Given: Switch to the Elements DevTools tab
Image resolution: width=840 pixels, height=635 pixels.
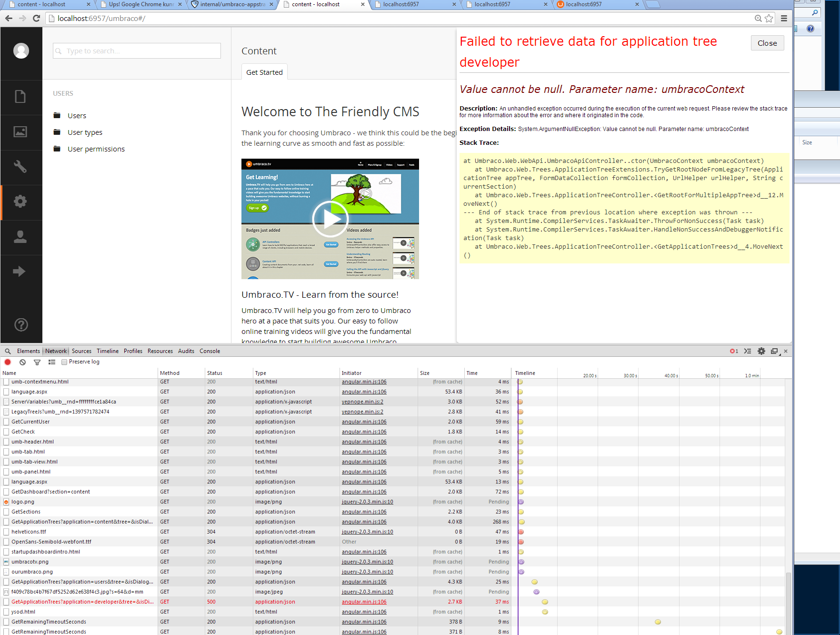Looking at the screenshot, I should point(29,351).
